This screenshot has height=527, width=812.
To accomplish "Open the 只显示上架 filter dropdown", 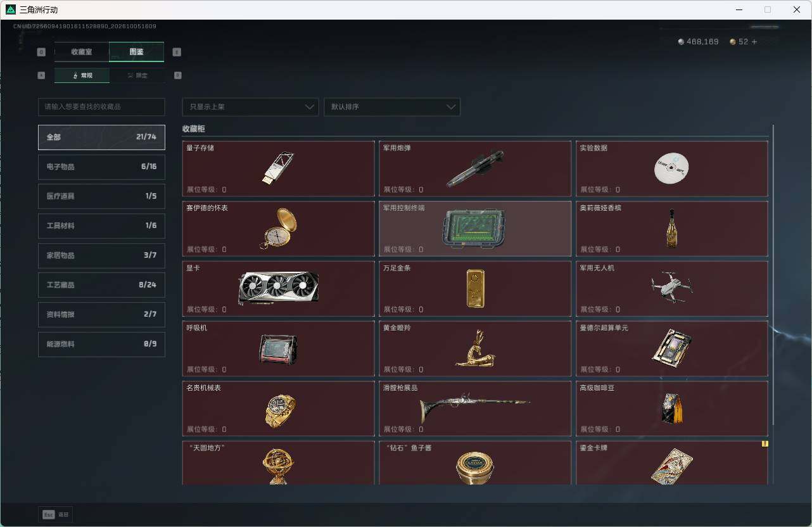I will (x=250, y=107).
